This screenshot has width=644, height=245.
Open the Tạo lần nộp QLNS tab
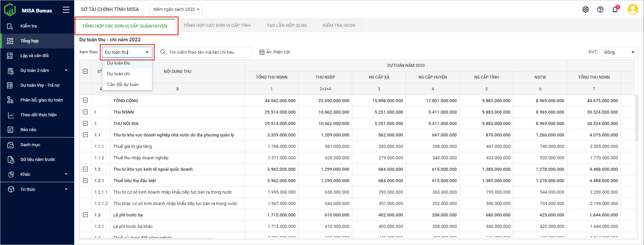coord(287,26)
